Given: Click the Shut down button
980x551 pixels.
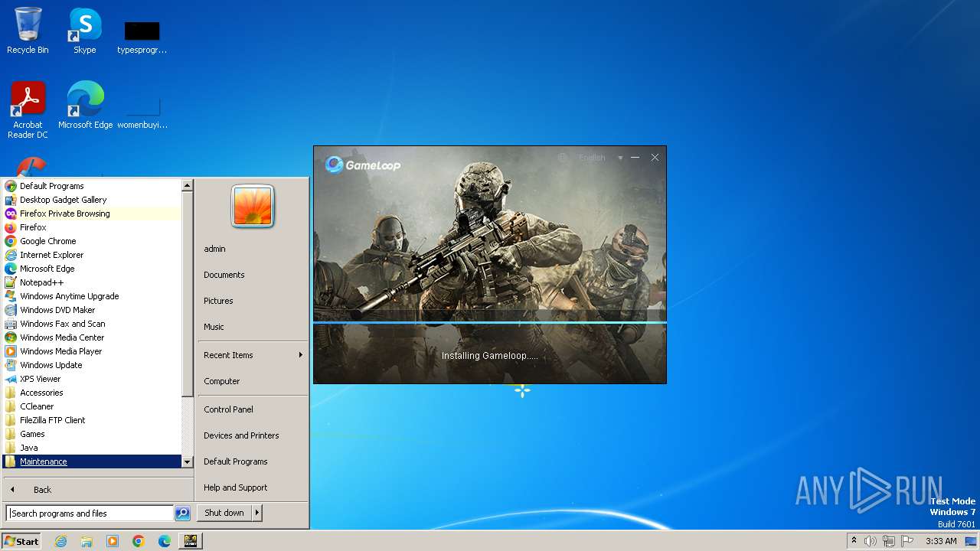Looking at the screenshot, I should click(224, 513).
